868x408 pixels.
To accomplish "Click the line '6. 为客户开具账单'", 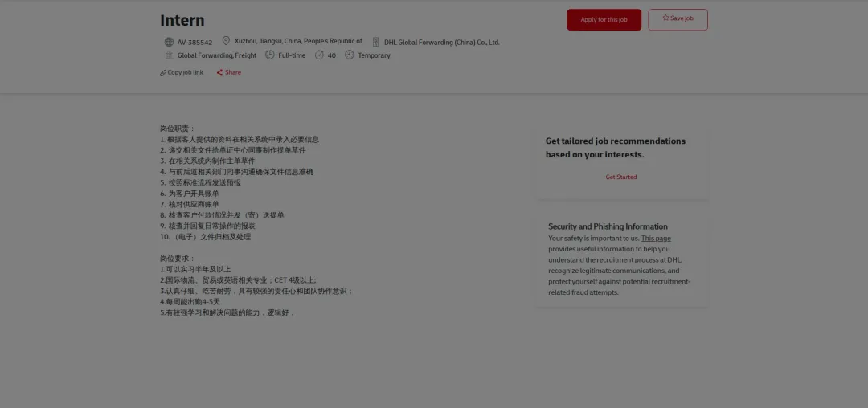I will (x=190, y=194).
